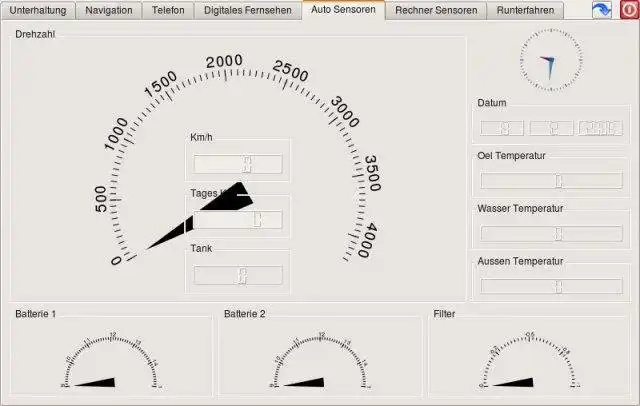Image resolution: width=640 pixels, height=406 pixels.
Task: Click the blue curved arrow icon
Action: (x=602, y=10)
